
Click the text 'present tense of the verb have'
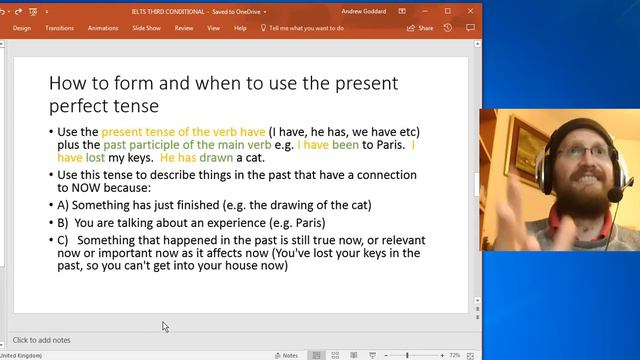(x=183, y=132)
